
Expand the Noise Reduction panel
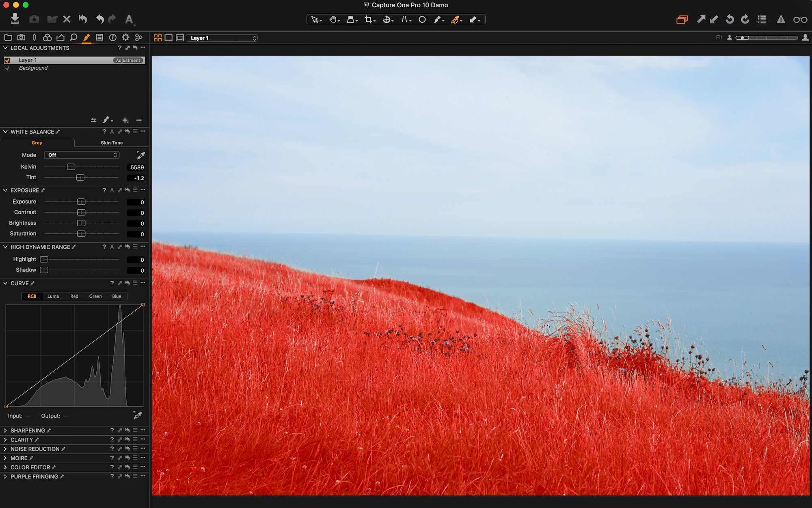(5, 449)
